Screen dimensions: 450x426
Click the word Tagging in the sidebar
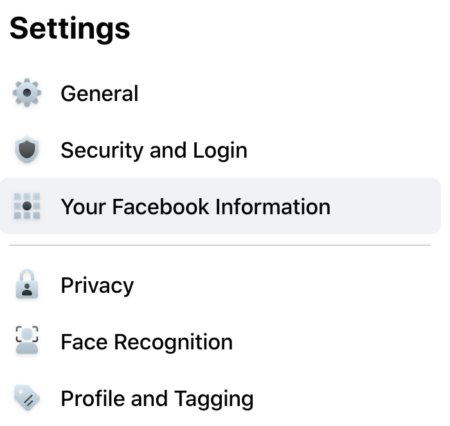pos(214,400)
